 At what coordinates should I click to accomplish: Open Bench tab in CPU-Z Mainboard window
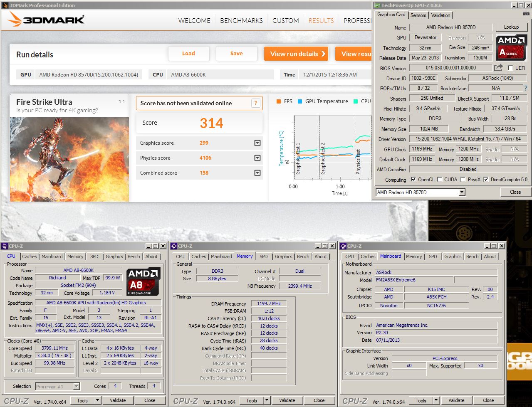point(472,257)
